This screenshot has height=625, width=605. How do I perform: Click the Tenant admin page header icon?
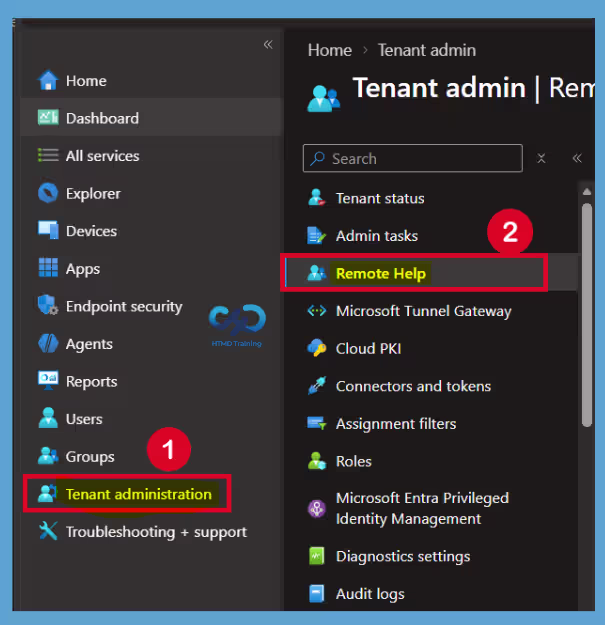click(324, 98)
